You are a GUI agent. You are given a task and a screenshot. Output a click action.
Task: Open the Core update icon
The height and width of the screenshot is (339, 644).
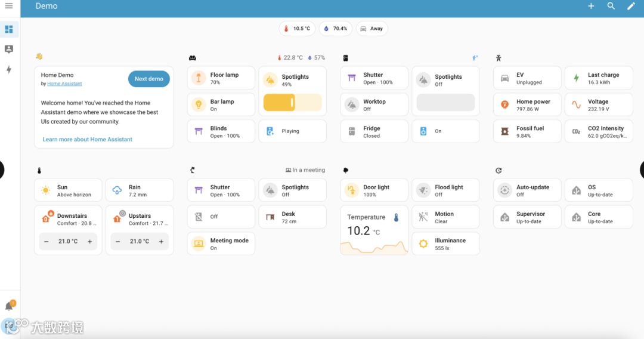click(x=576, y=217)
